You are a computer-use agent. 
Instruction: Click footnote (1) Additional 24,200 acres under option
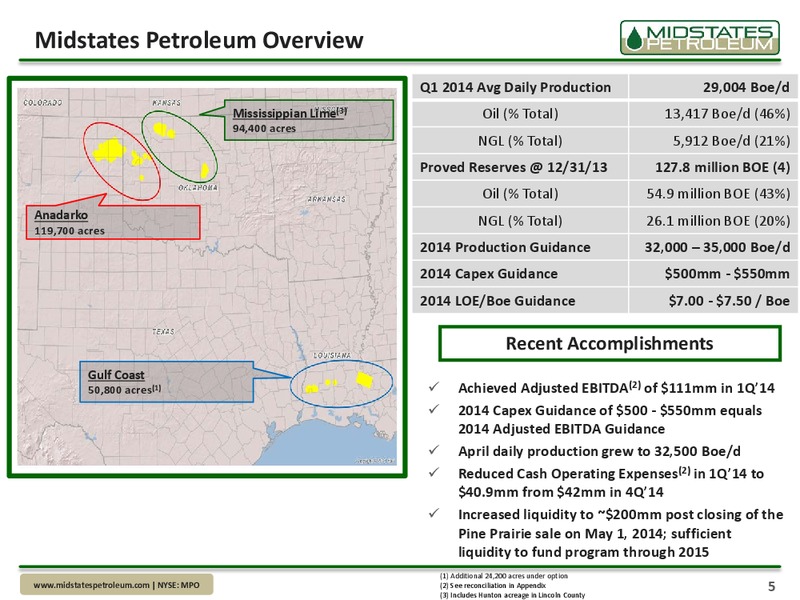coord(504,576)
